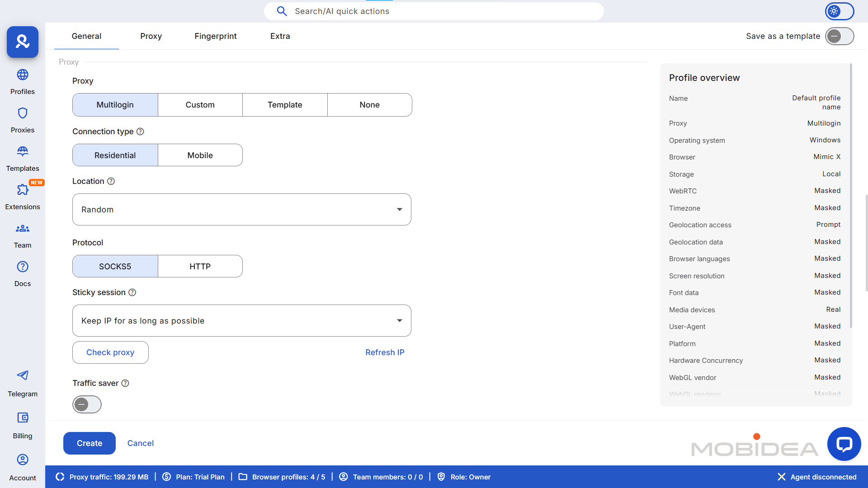This screenshot has height=488, width=868.
Task: Select the Proxies shield icon
Action: pyautogui.click(x=22, y=120)
